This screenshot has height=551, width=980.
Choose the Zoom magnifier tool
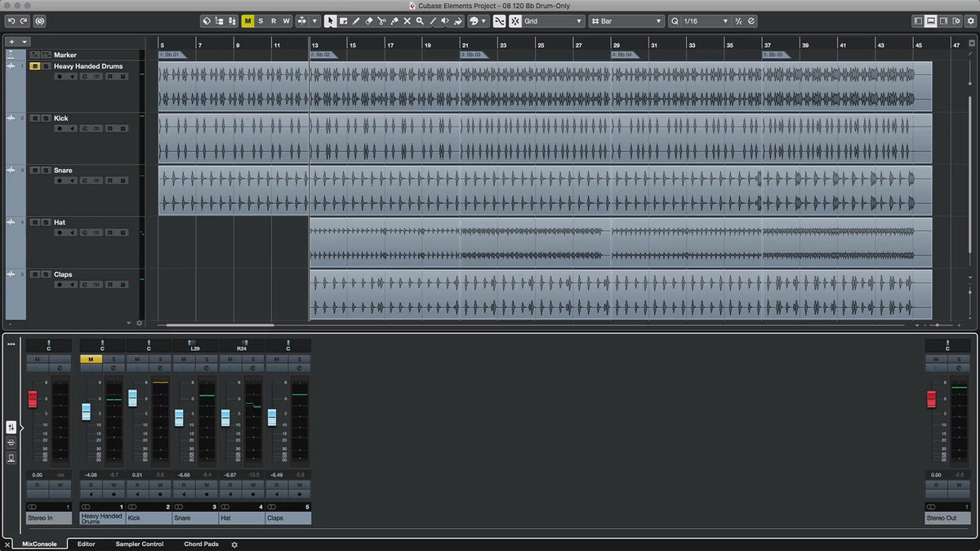420,21
